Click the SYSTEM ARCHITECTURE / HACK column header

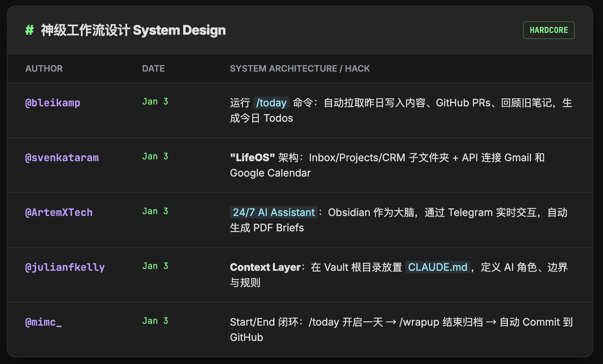(x=300, y=68)
